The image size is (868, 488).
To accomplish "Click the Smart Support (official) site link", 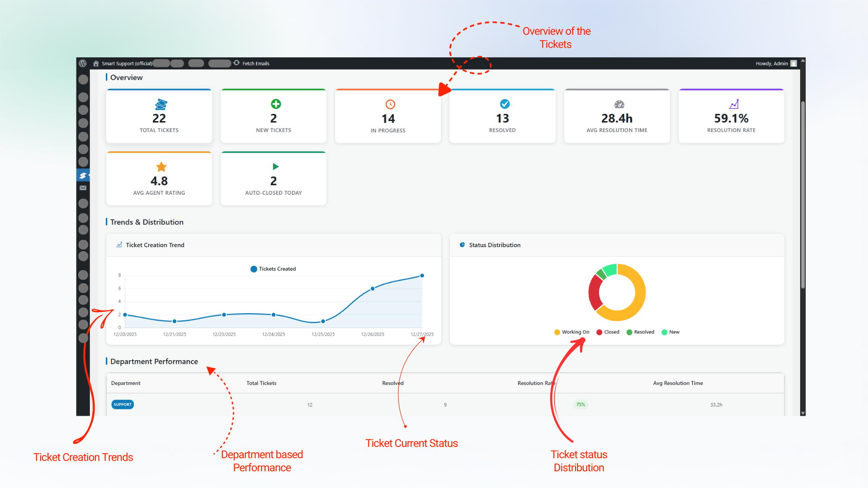I will click(x=127, y=64).
